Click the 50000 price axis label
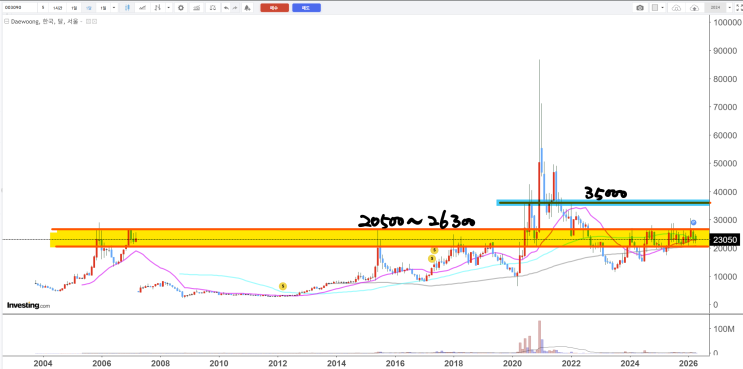The height and width of the screenshot is (369, 743). pos(725,163)
